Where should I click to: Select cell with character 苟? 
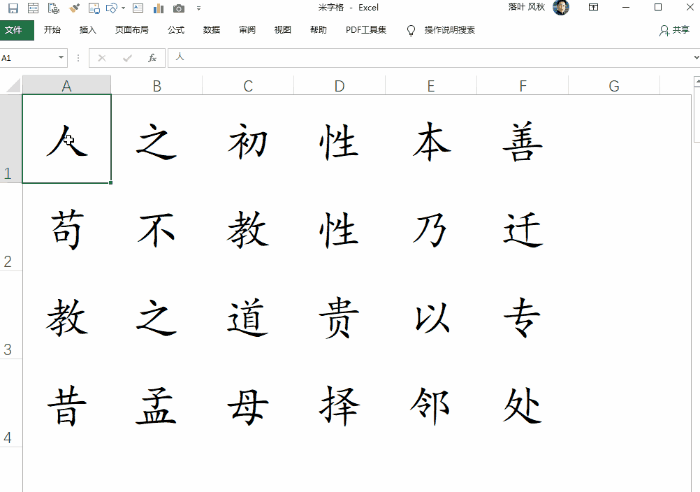click(67, 227)
